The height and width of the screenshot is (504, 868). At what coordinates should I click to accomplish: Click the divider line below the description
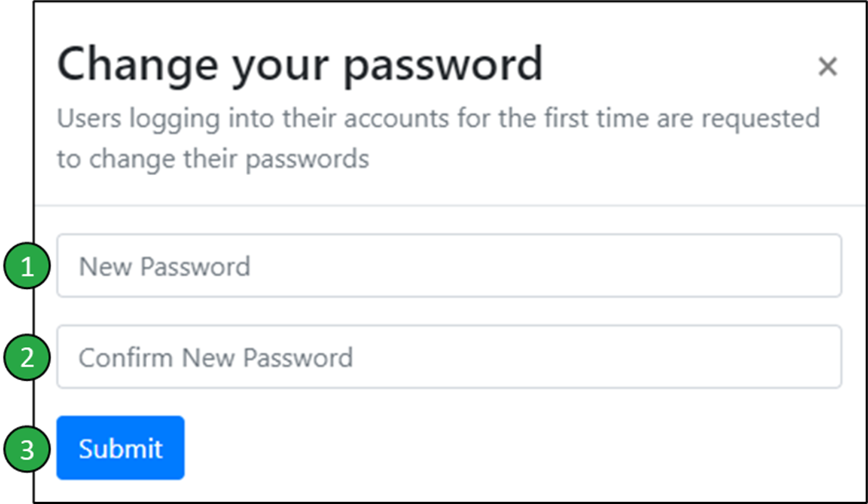point(449,206)
